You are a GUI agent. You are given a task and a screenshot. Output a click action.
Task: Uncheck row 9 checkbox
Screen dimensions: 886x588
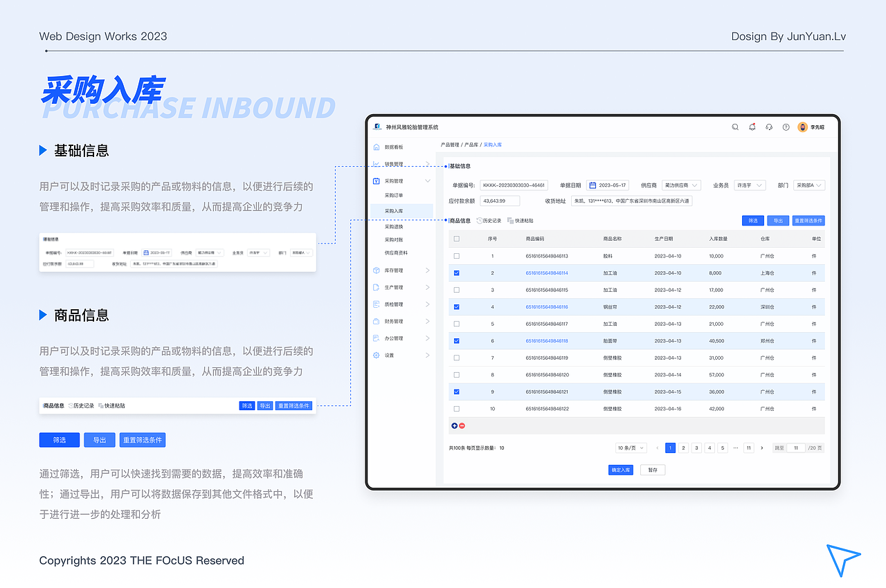[x=456, y=392]
